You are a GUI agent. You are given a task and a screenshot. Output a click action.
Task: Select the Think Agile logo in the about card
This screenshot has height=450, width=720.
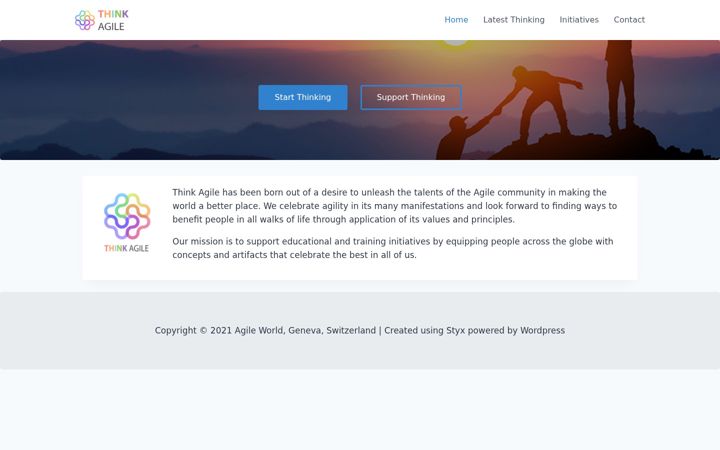[x=127, y=223]
